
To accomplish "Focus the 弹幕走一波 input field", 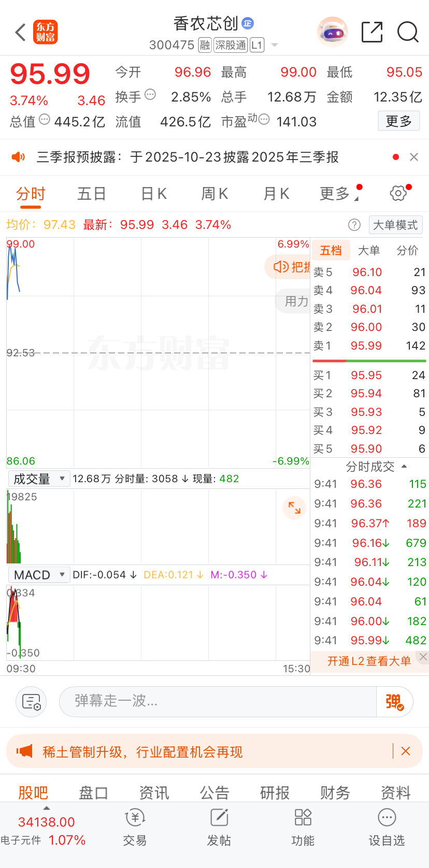I will pyautogui.click(x=218, y=702).
